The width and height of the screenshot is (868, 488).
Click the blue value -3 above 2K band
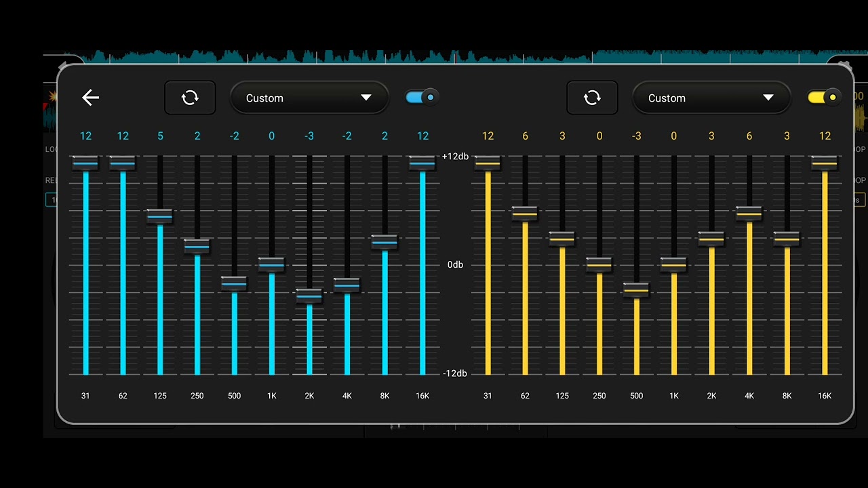tap(309, 136)
